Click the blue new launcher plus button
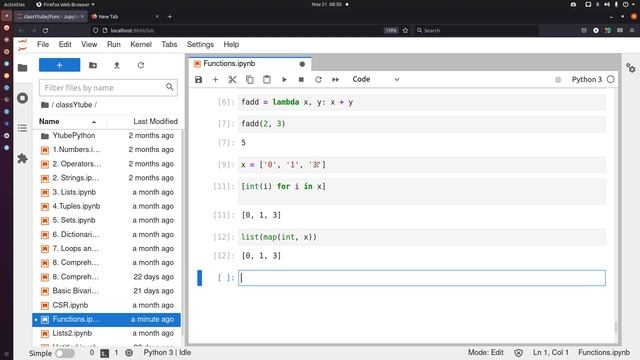Screen dimensions: 640x360 (x=60, y=65)
